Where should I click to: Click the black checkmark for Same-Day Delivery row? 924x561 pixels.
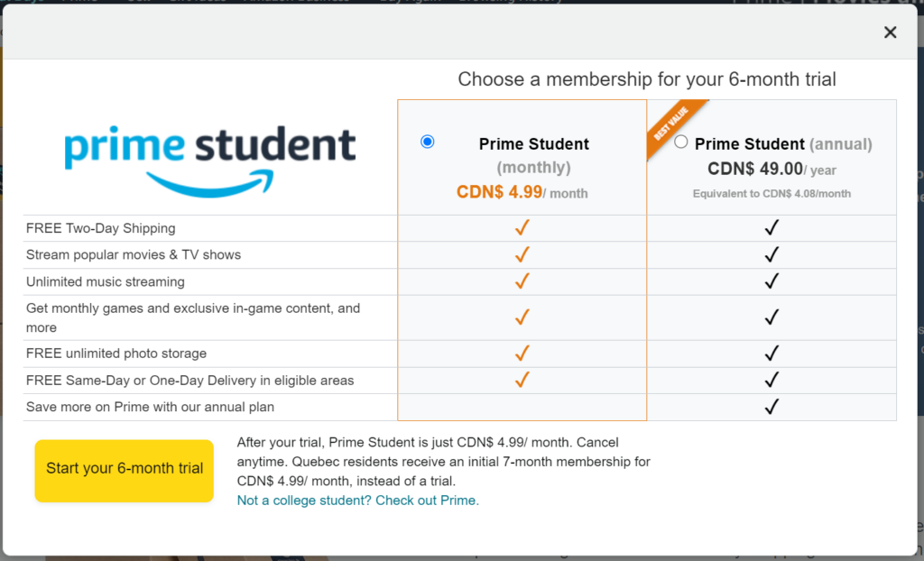(772, 380)
